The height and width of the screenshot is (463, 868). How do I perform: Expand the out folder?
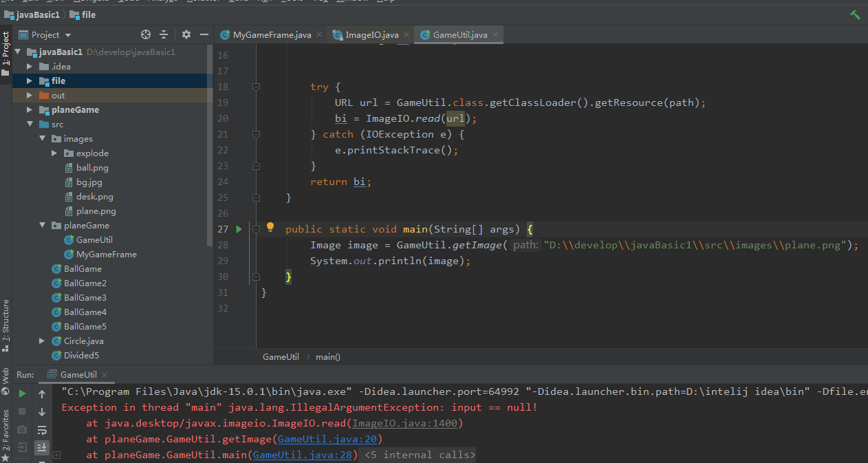coord(30,95)
